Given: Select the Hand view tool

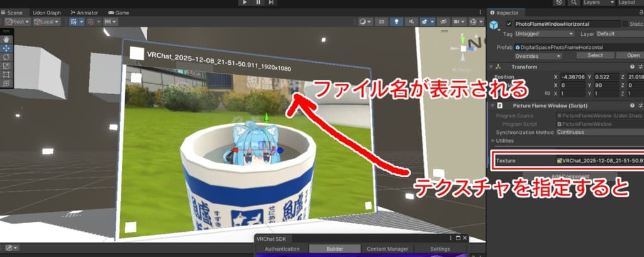Looking at the screenshot, I should (x=6, y=40).
